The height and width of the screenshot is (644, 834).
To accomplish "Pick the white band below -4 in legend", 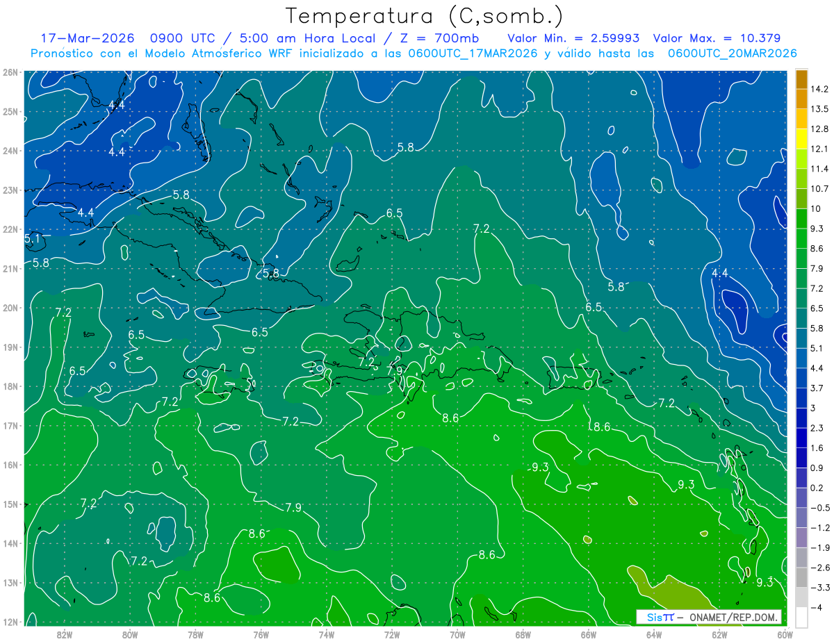I will point(801,617).
